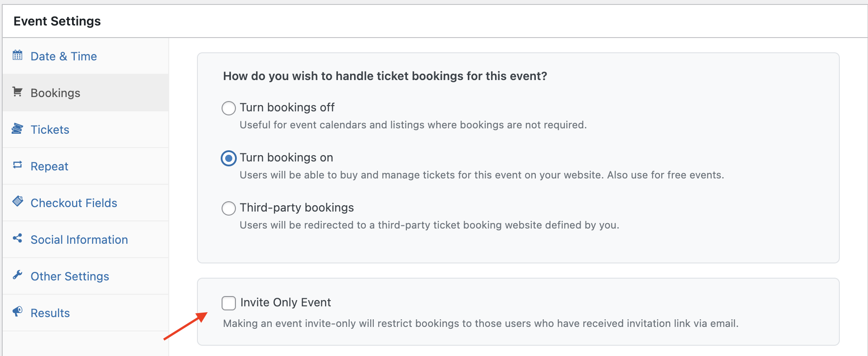Open the Date & Time tab
Viewport: 868px width, 356px height.
(x=64, y=56)
